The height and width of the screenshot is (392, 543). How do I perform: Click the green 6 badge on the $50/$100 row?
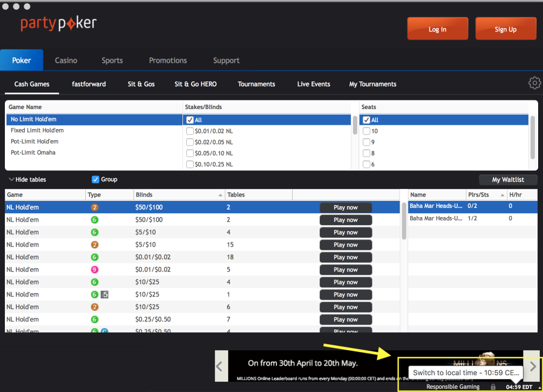click(94, 220)
